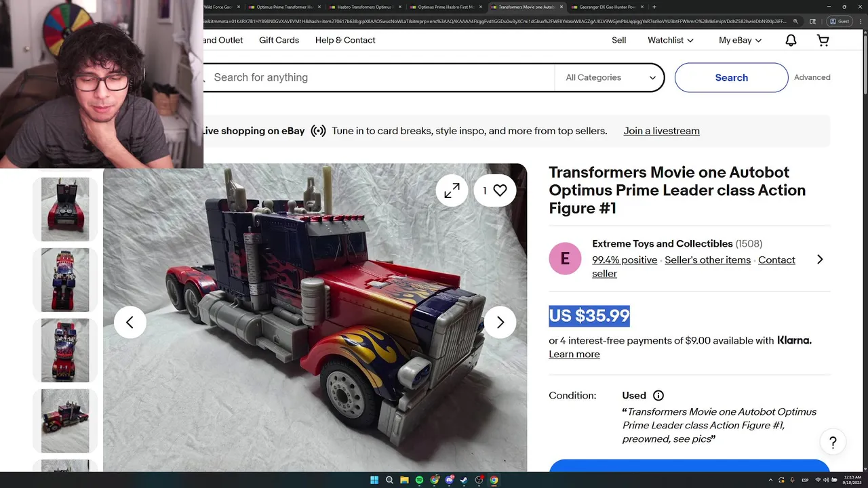
Task: Click the Search button
Action: pos(732,78)
